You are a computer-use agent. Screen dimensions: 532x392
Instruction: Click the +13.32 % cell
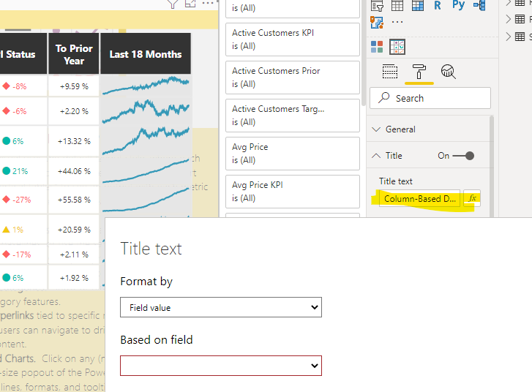pyautogui.click(x=74, y=141)
